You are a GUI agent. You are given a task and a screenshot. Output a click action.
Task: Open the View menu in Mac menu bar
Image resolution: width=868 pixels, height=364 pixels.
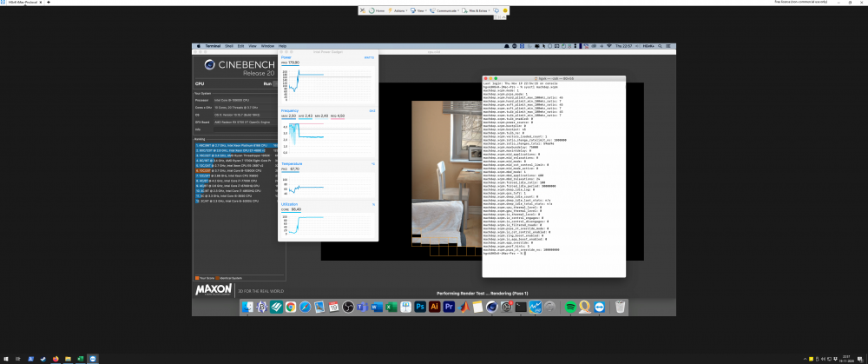point(253,46)
